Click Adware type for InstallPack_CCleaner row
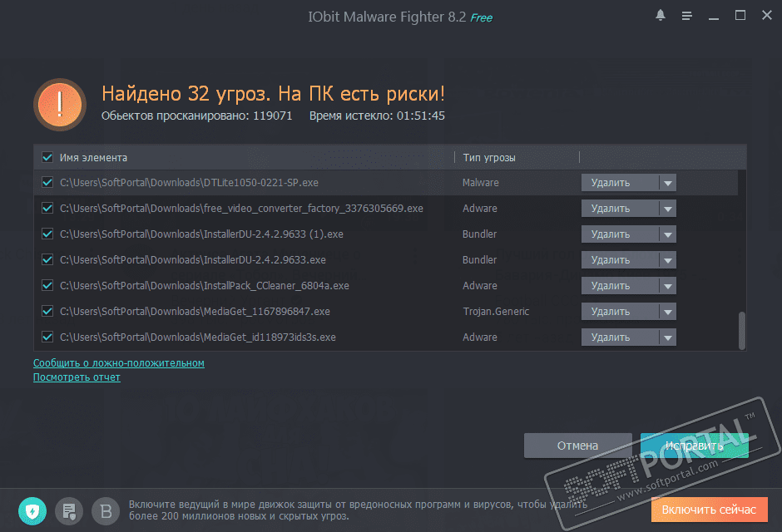This screenshot has width=782, height=532. 480,286
